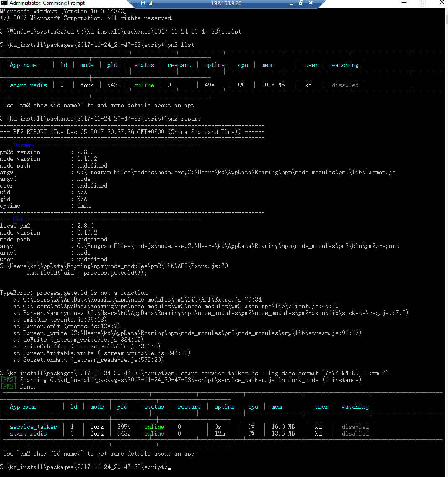Click the disabled watching status of service_talker
The image size is (448, 477).
[355, 427]
